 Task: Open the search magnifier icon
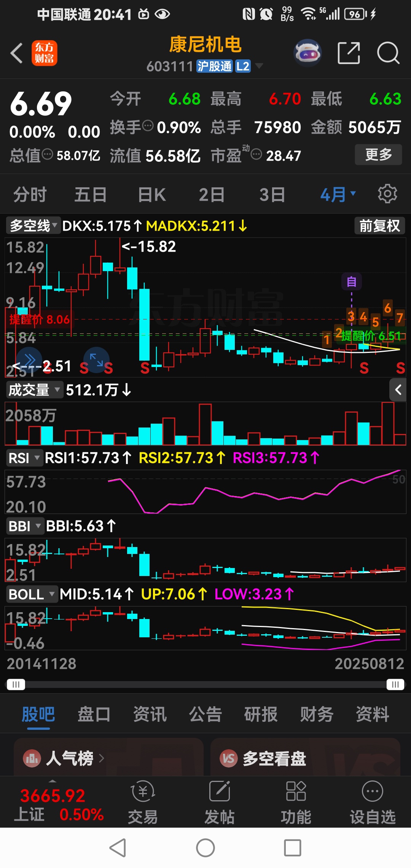388,53
